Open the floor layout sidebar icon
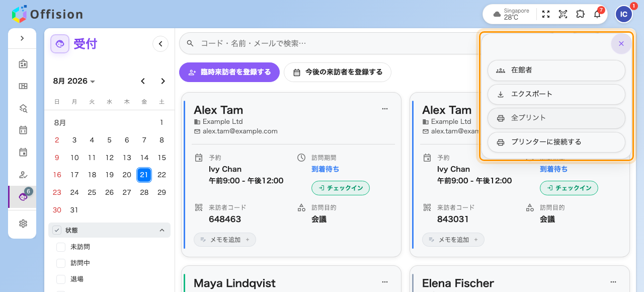Viewport: 644px width, 292px height. coord(23,86)
